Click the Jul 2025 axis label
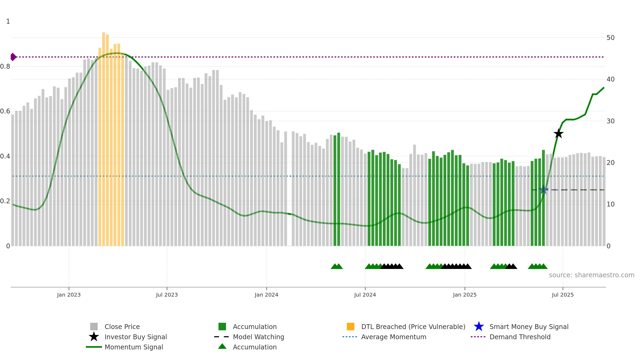 (563, 295)
